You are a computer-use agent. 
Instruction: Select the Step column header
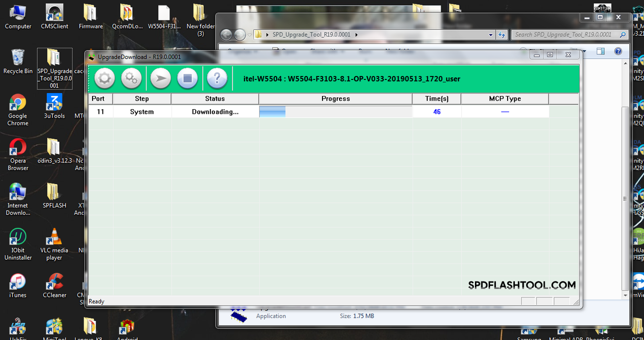point(142,99)
